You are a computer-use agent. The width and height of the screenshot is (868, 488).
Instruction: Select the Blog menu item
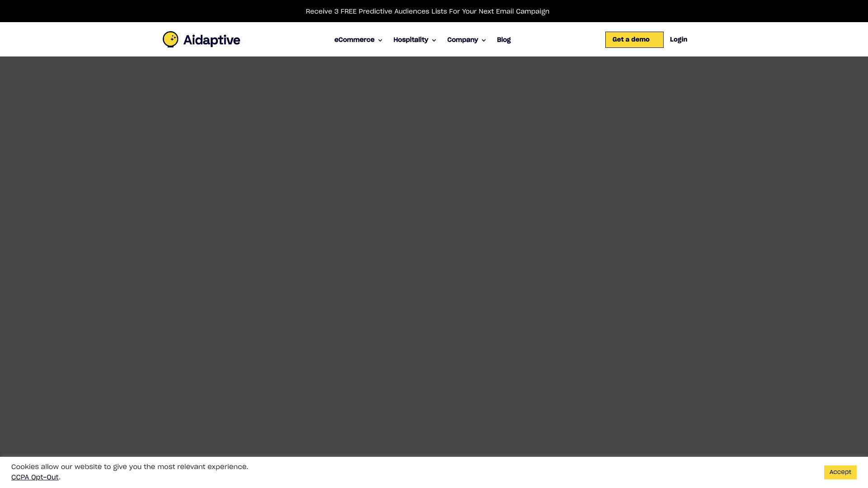click(503, 40)
